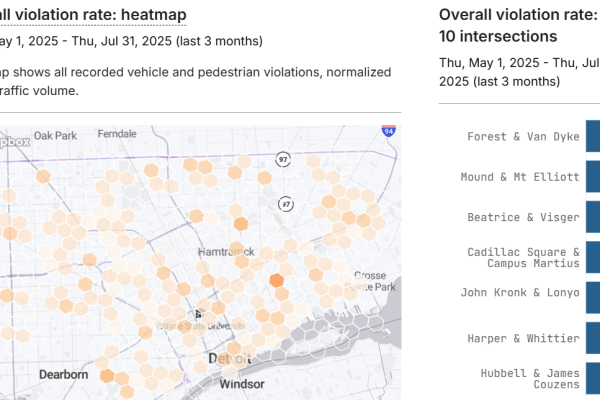The image size is (600, 400).
Task: Click the Ferndale label on the map
Action: (x=117, y=134)
